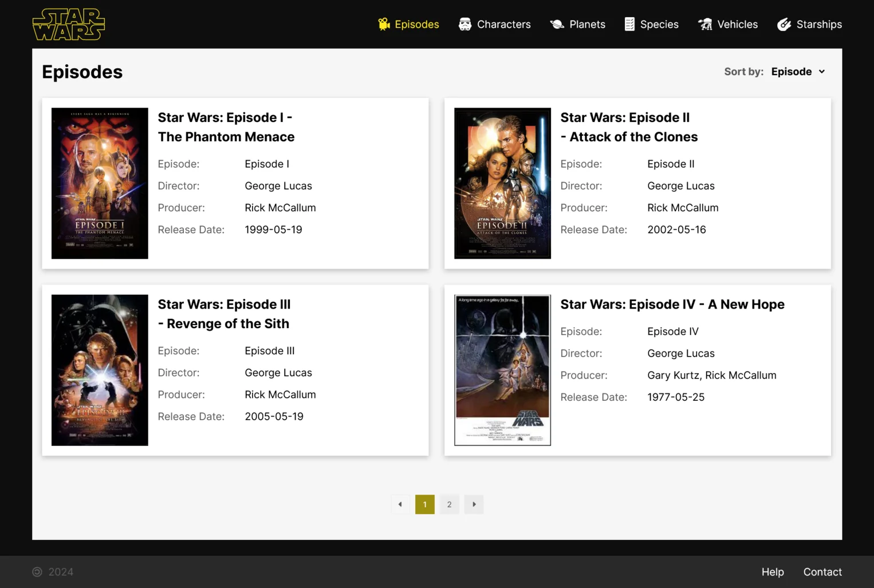Screen dimensions: 874x588
Task: Open the Planets nav link
Action: pyautogui.click(x=577, y=24)
